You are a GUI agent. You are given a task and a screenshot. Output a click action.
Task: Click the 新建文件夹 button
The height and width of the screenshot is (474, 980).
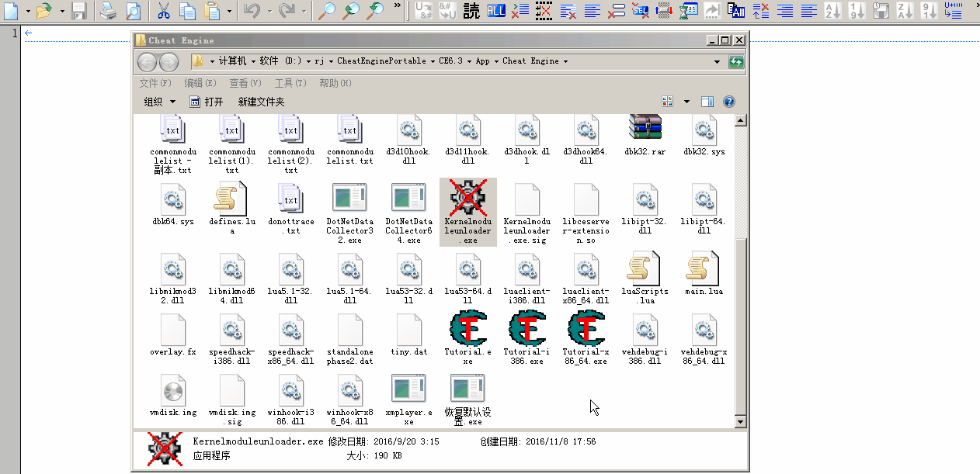[261, 102]
